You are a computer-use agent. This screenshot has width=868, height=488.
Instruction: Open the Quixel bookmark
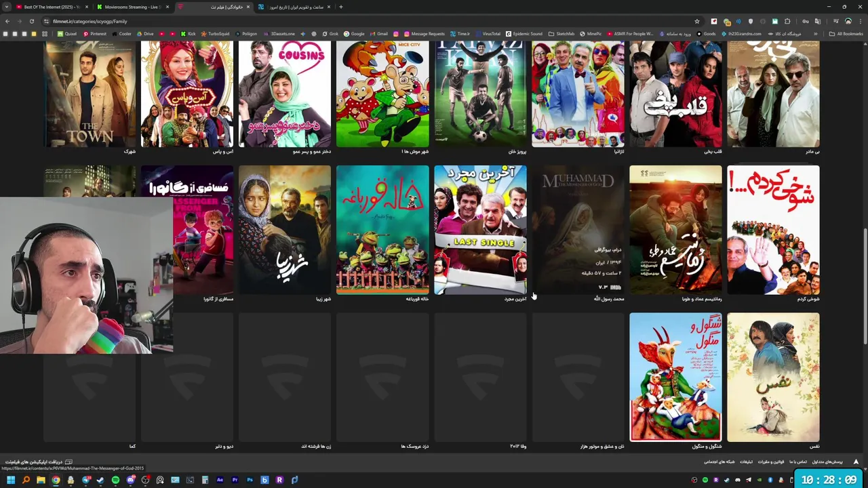point(67,34)
